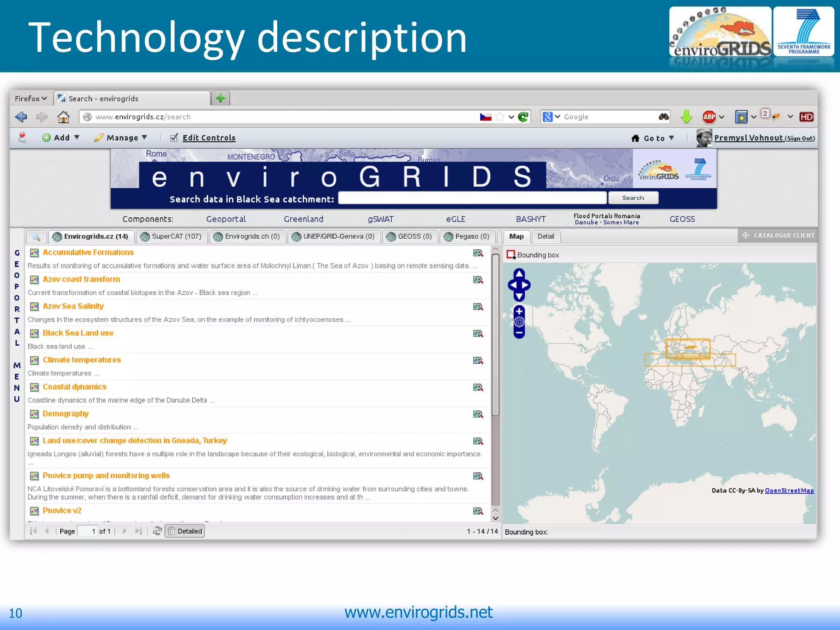Select the Pegaso (0) tab
The width and height of the screenshot is (840, 630).
tap(467, 237)
